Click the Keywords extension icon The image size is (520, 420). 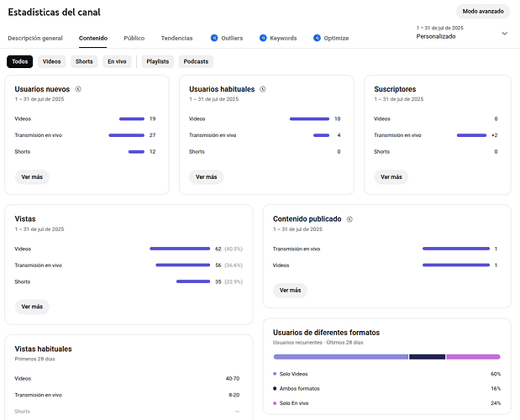(263, 38)
